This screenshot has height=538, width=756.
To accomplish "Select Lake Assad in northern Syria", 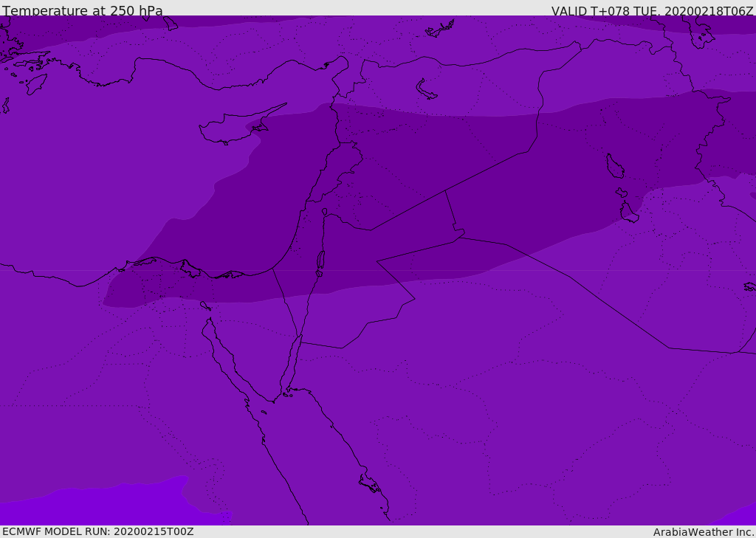I will coord(426,89).
